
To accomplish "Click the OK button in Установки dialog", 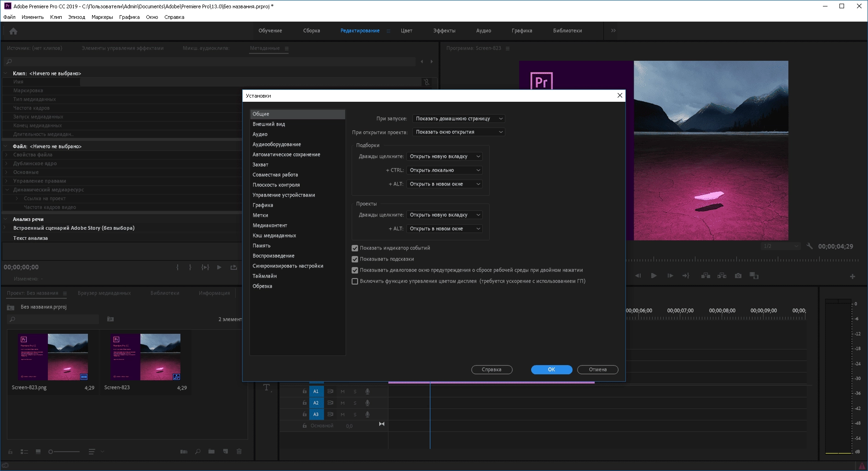I will [x=551, y=370].
